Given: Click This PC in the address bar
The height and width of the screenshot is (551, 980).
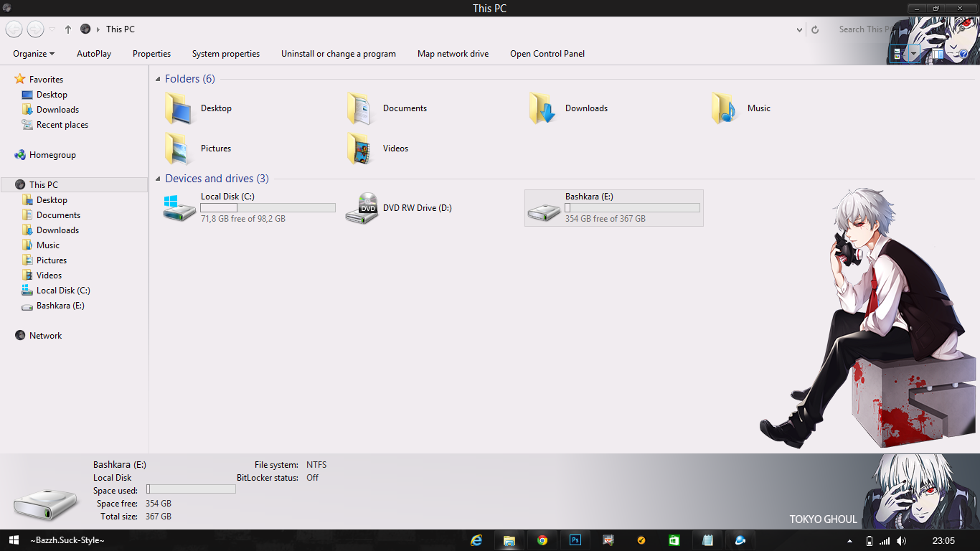Looking at the screenshot, I should tap(120, 29).
